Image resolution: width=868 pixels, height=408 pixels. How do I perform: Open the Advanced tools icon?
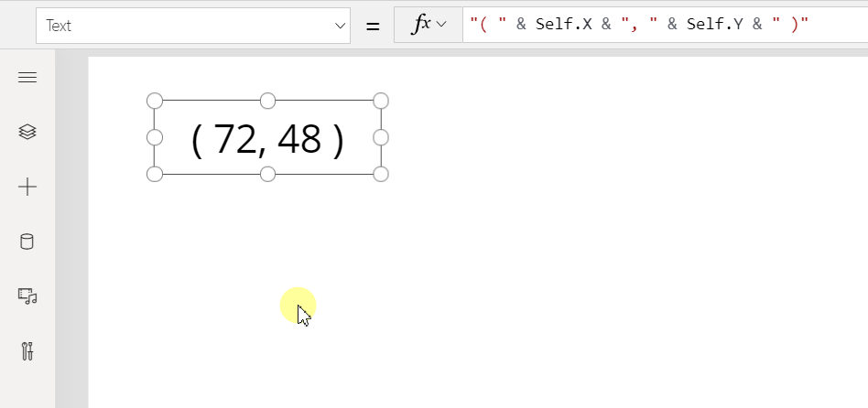pyautogui.click(x=27, y=351)
